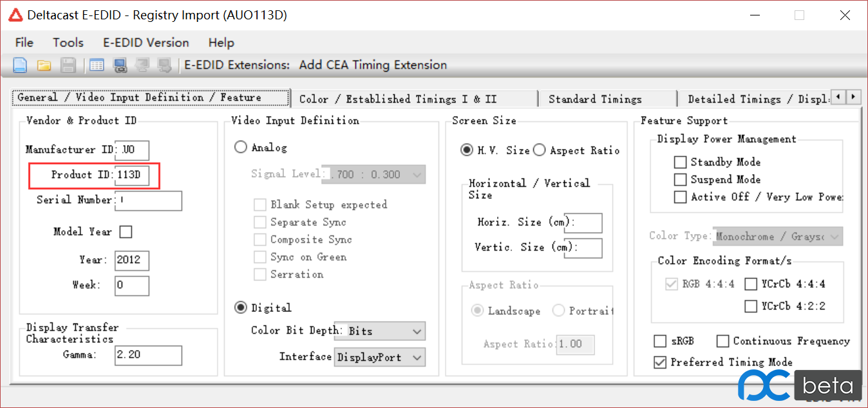Click the table view toolbar icon

tap(97, 65)
